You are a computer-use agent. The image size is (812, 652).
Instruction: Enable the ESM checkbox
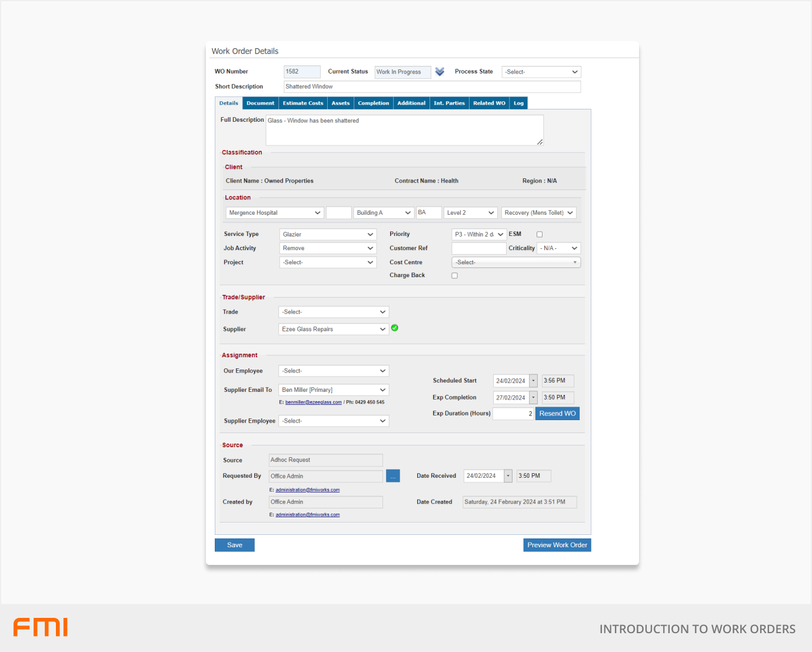[x=540, y=234]
